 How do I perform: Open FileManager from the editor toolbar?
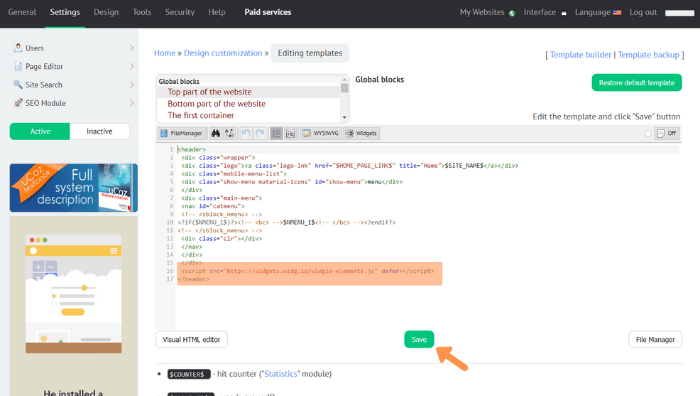pyautogui.click(x=182, y=133)
